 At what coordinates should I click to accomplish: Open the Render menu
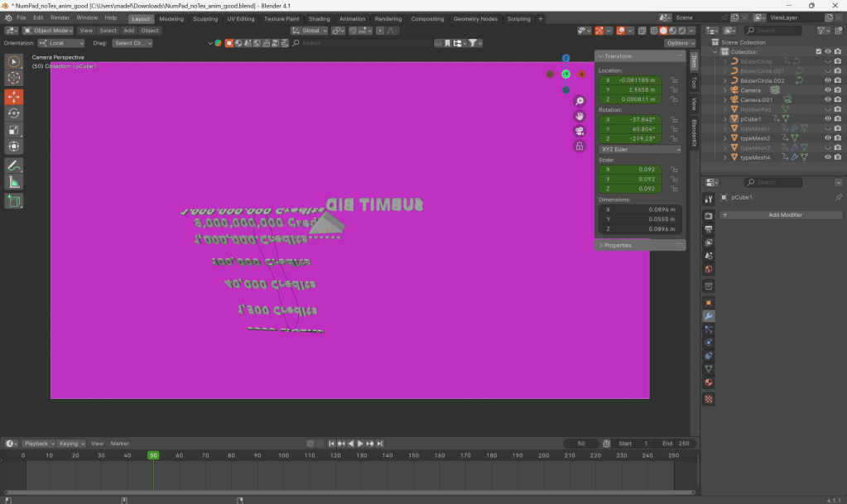point(60,17)
